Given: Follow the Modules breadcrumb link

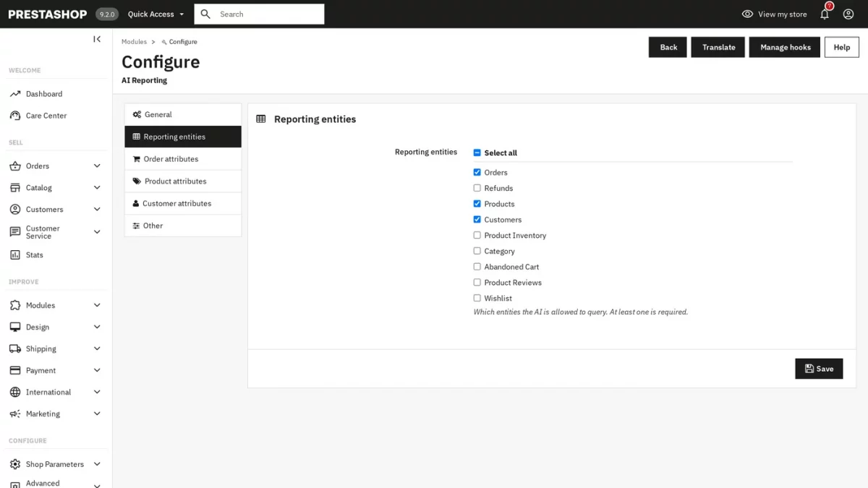Looking at the screenshot, I should [x=134, y=42].
